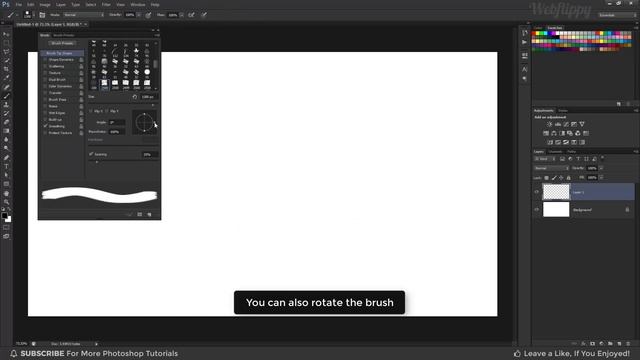Click the Brush Presets button
Image resolution: width=640 pixels, height=360 pixels.
pos(62,43)
